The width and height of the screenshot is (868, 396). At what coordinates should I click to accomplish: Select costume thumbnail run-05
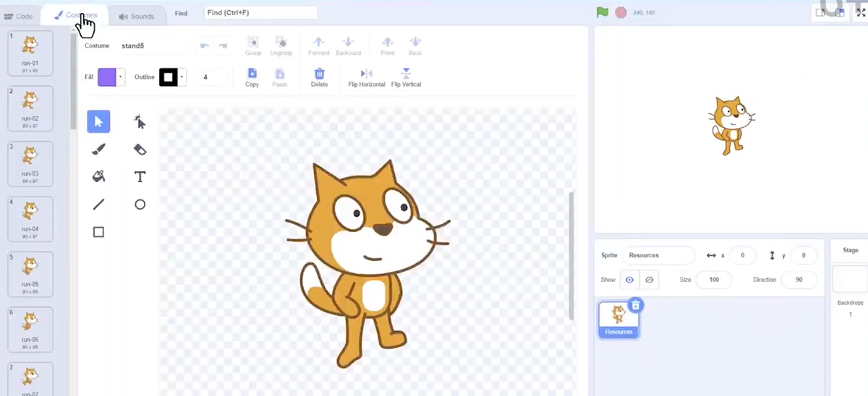point(30,274)
